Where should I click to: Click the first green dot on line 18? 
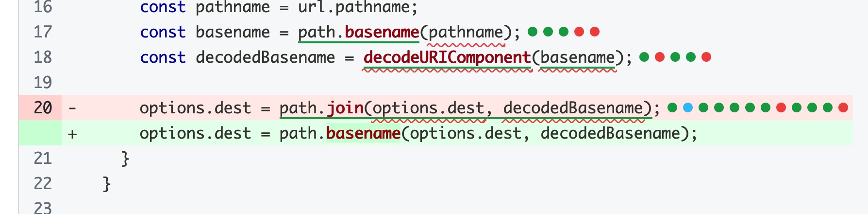(x=644, y=57)
